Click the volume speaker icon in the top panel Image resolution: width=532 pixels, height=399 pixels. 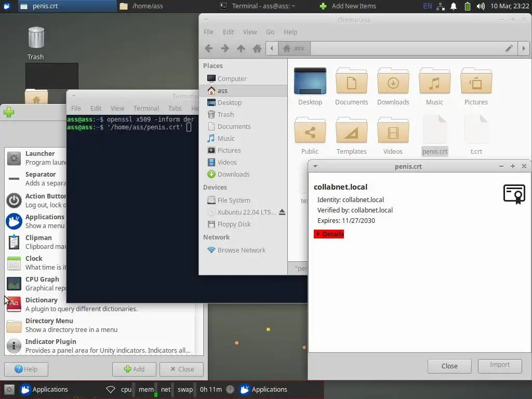click(x=481, y=6)
